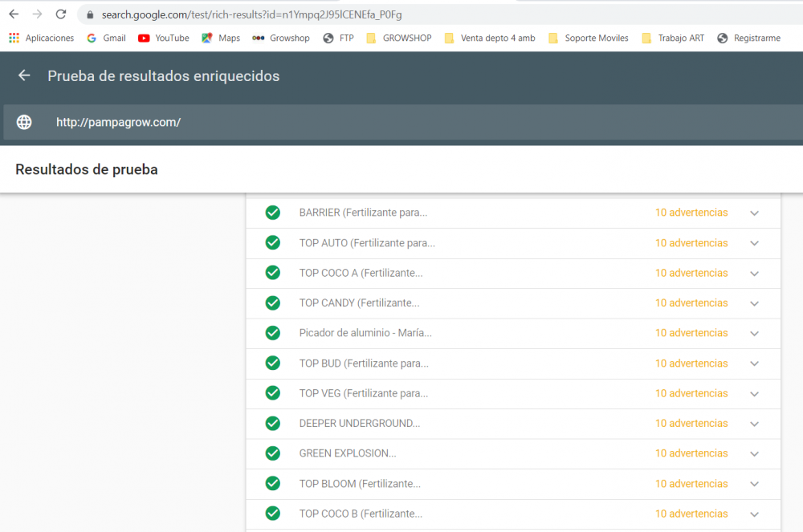Select the TOP COCO A (Fertilizante... item name

[361, 273]
